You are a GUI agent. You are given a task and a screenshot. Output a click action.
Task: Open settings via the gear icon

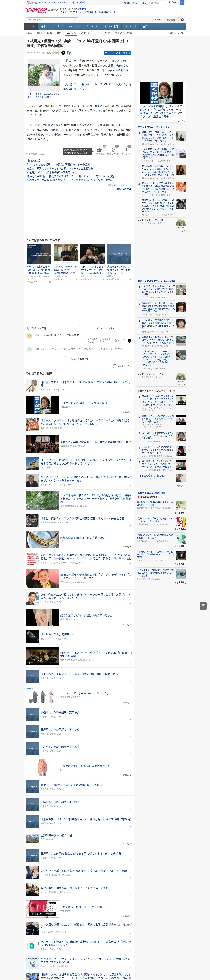(x=182, y=19)
